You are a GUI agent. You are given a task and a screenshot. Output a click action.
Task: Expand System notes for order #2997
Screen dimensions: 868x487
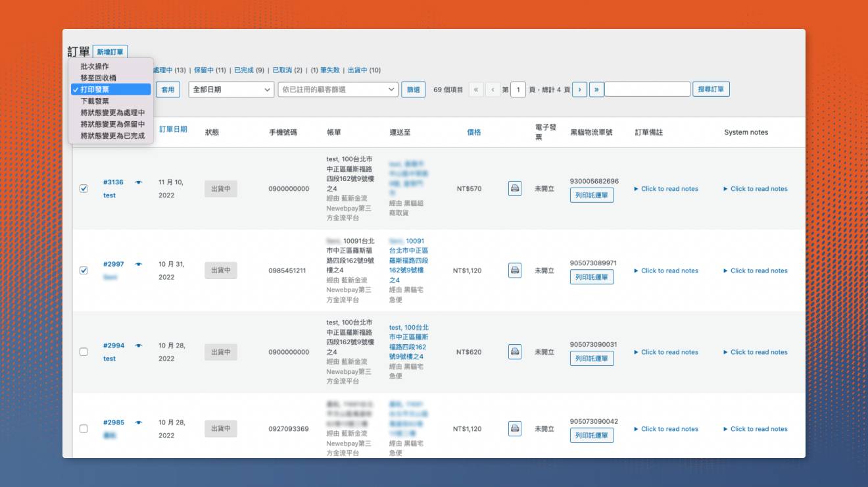tap(756, 270)
